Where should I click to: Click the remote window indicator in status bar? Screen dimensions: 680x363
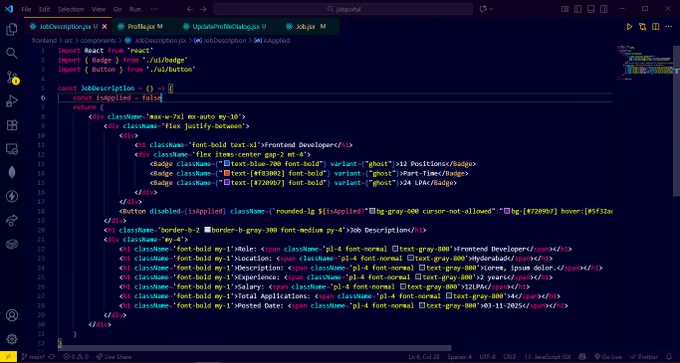tap(8, 357)
